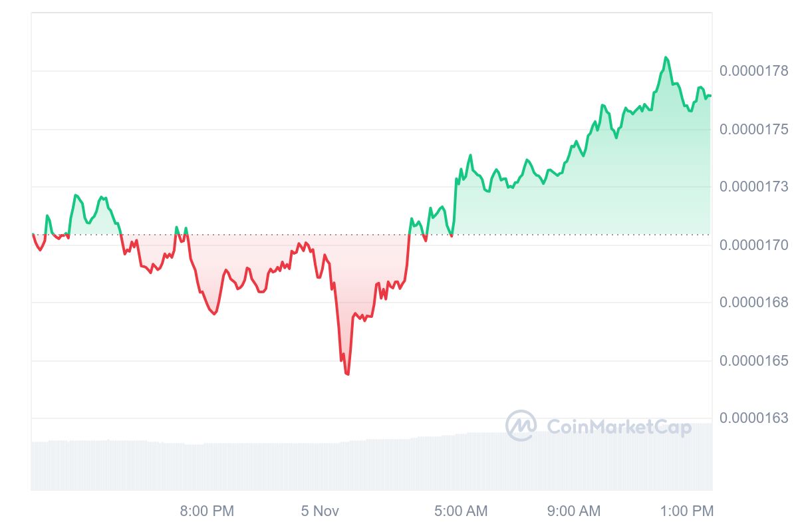Click the highest green peak of the price line
The image size is (798, 532).
pyautogui.click(x=666, y=58)
